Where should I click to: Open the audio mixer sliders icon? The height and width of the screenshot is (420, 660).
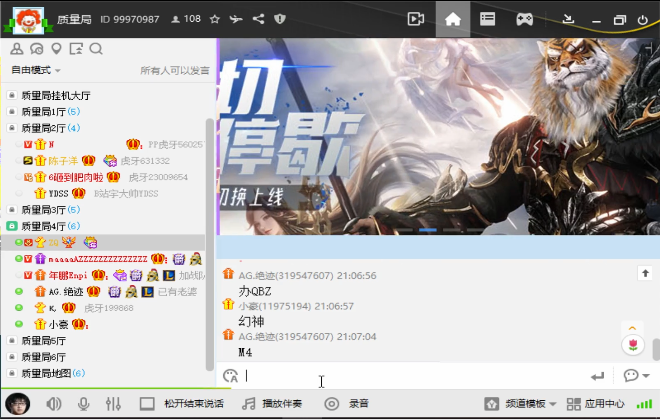click(x=113, y=404)
